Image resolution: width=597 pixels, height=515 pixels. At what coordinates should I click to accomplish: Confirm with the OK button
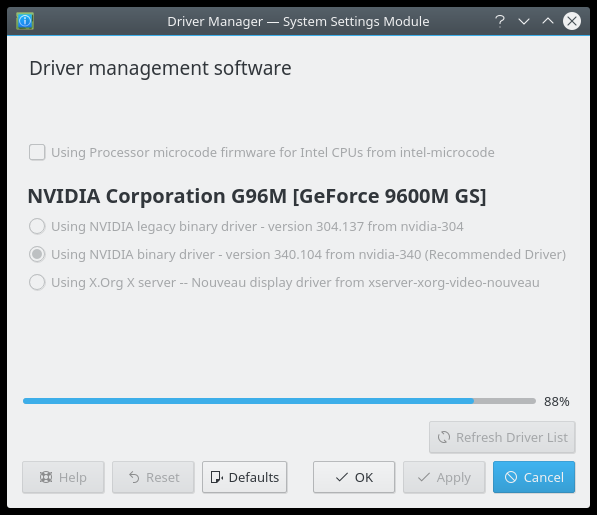point(354,477)
